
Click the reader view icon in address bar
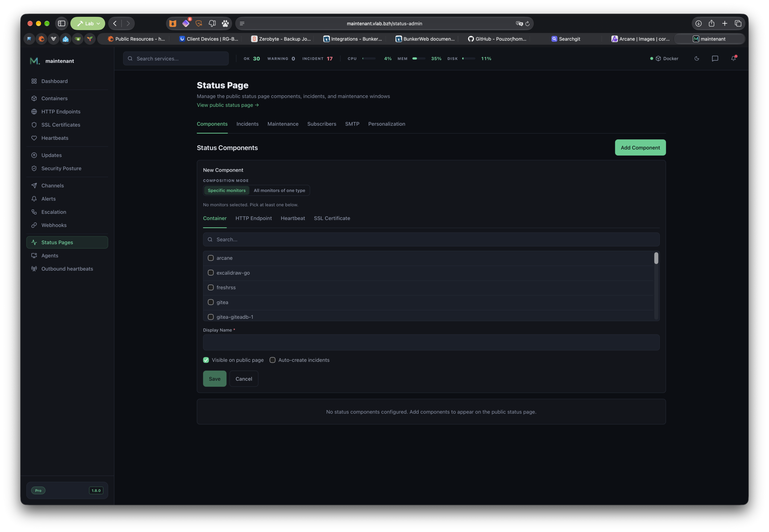[242, 23]
